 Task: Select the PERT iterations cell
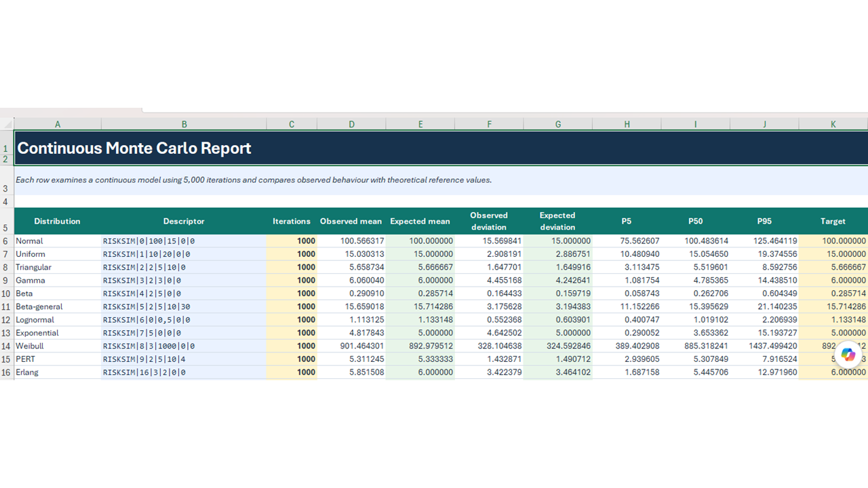click(292, 359)
